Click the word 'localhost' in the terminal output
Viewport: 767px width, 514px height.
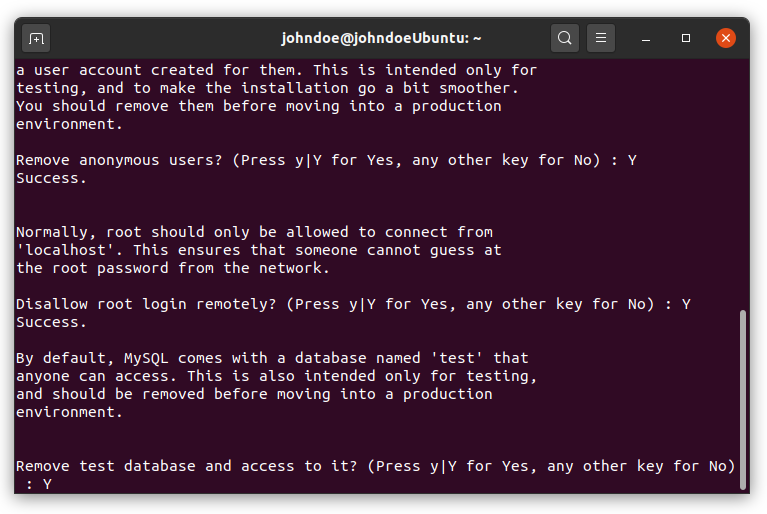[x=65, y=250]
